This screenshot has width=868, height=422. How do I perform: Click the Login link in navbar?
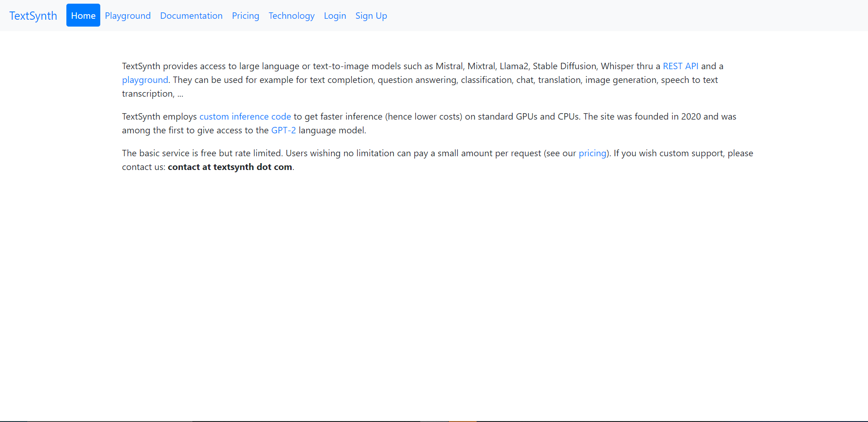(335, 16)
